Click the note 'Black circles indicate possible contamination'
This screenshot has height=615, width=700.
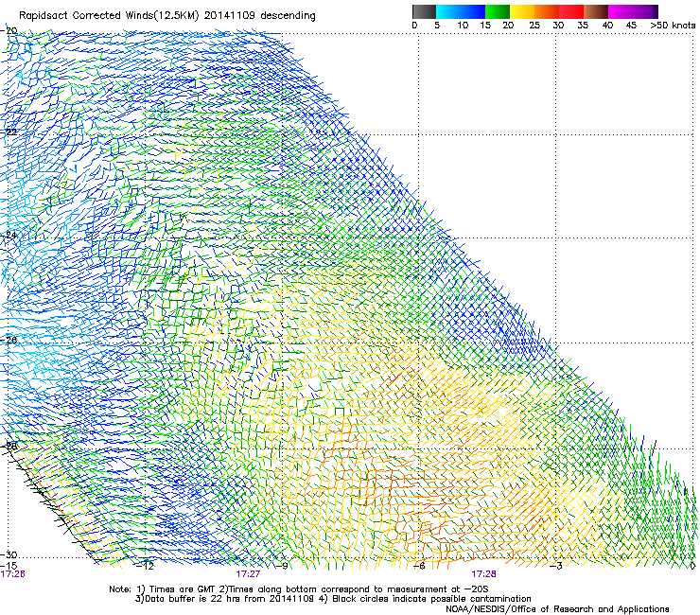coord(431,599)
